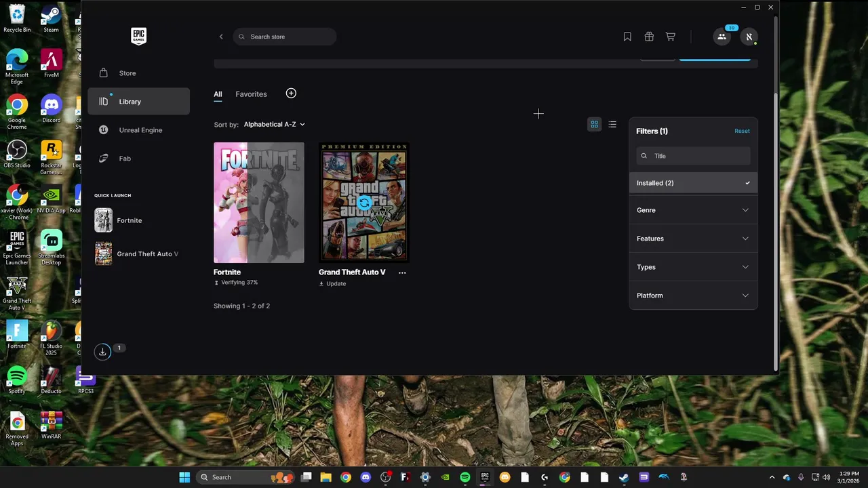Open FiveM desktop shortcut
Image resolution: width=868 pixels, height=488 pixels.
click(x=51, y=64)
